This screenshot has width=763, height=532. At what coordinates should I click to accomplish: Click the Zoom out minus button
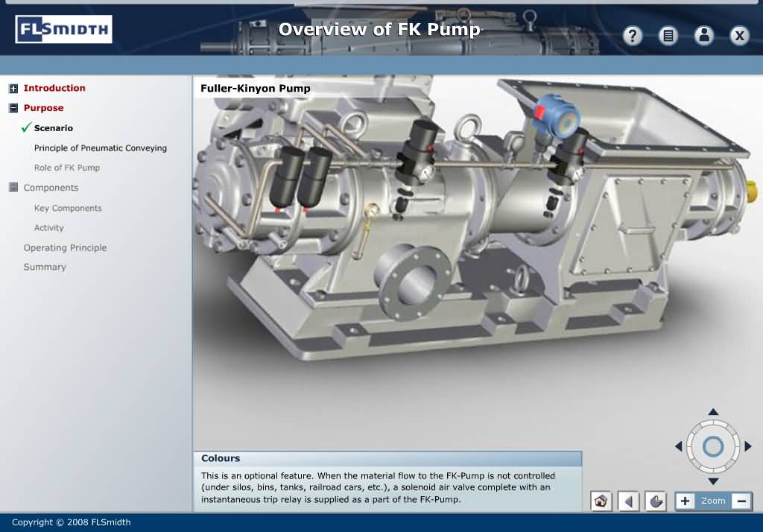(x=741, y=501)
